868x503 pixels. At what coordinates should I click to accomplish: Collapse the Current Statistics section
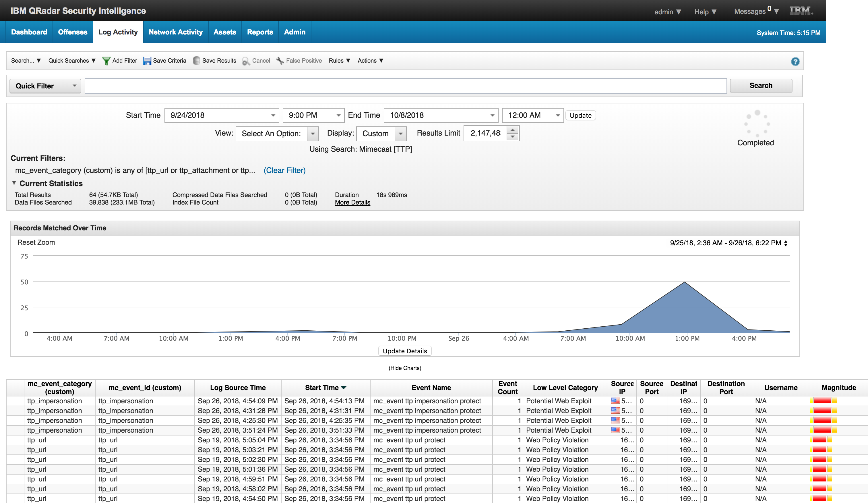tap(14, 183)
